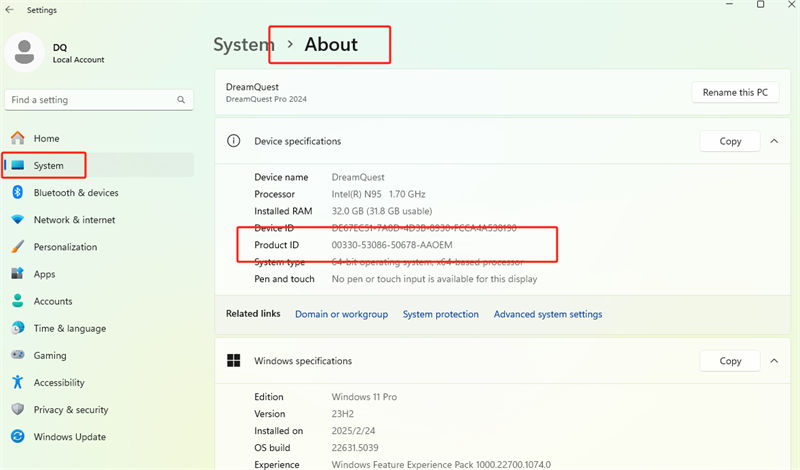Copy the Windows specifications
Image resolution: width=800 pixels, height=470 pixels.
coord(730,361)
